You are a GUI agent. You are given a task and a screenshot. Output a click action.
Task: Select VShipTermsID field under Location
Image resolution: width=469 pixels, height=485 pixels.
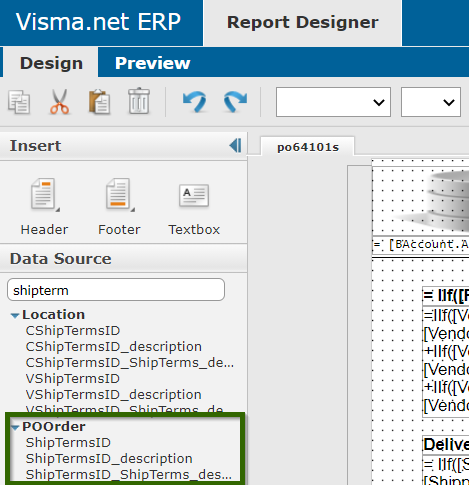pos(73,379)
